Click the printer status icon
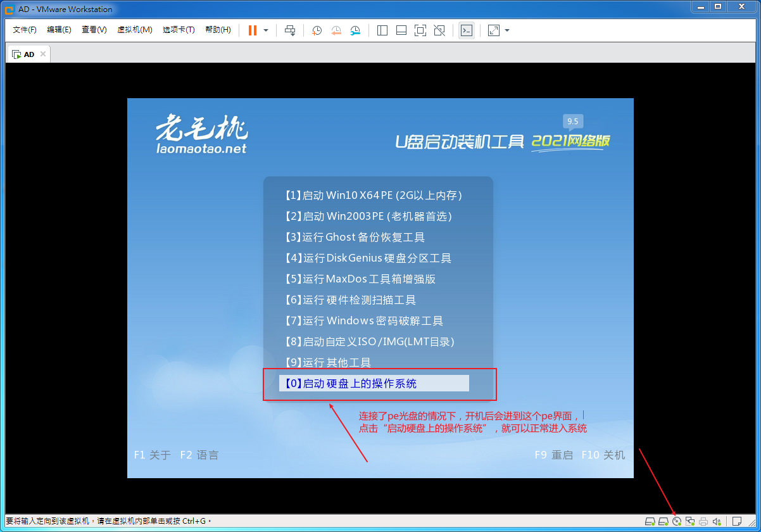 703,521
